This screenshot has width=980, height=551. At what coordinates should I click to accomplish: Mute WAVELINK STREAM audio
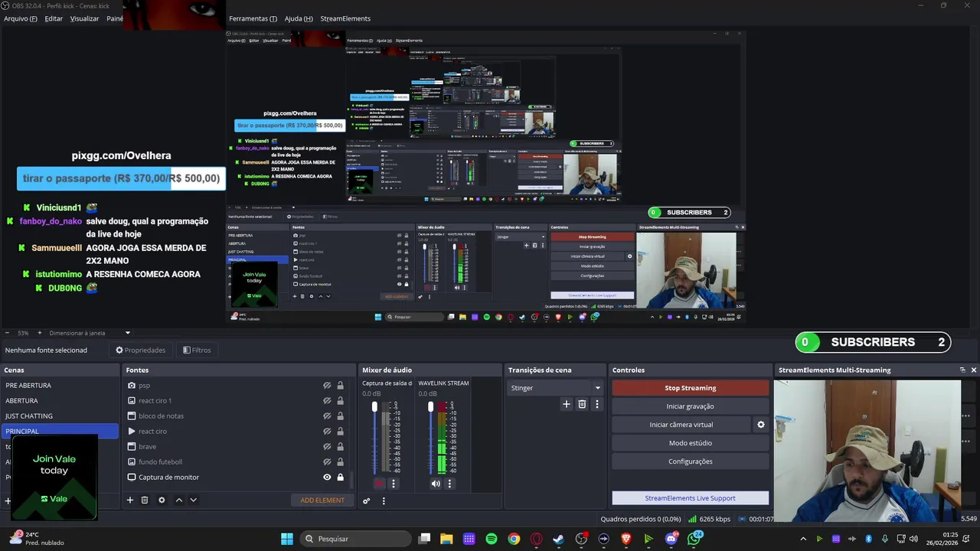(x=436, y=484)
